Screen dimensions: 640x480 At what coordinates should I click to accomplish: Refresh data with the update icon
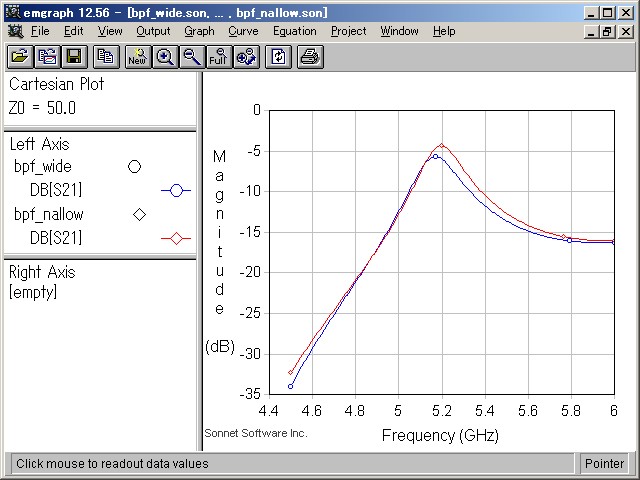pyautogui.click(x=278, y=57)
